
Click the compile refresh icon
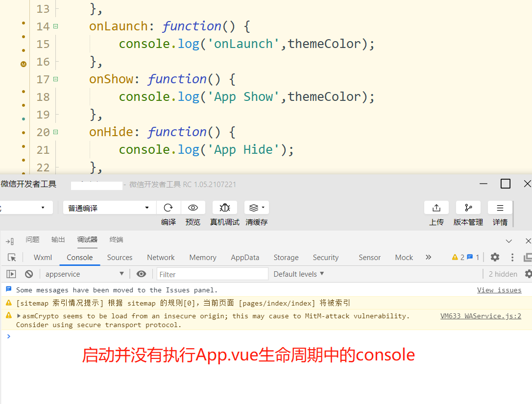pos(169,208)
